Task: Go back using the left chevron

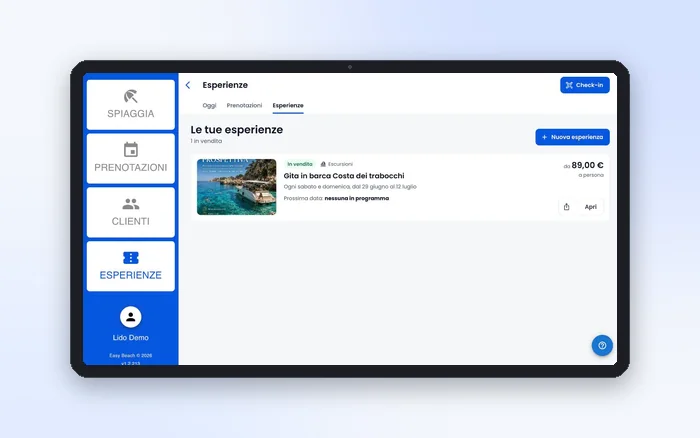Action: pyautogui.click(x=188, y=85)
